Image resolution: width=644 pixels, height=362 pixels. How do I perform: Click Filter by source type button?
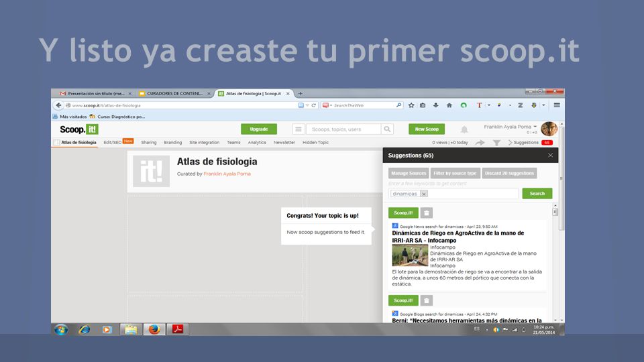point(455,173)
